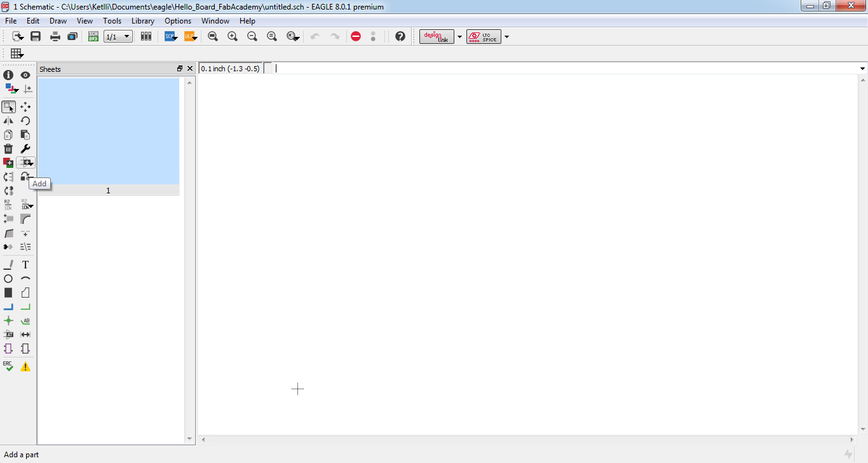868x463 pixels.
Task: Select the Dimension tool
Action: click(25, 335)
